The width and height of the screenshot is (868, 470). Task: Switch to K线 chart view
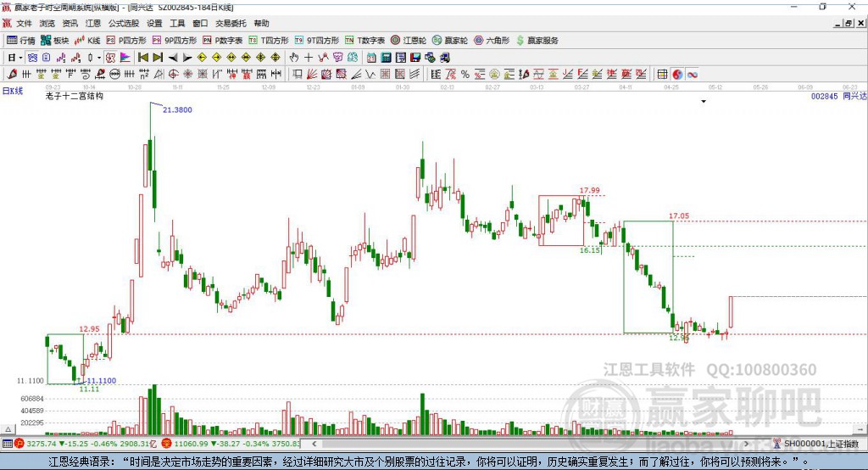pos(87,41)
